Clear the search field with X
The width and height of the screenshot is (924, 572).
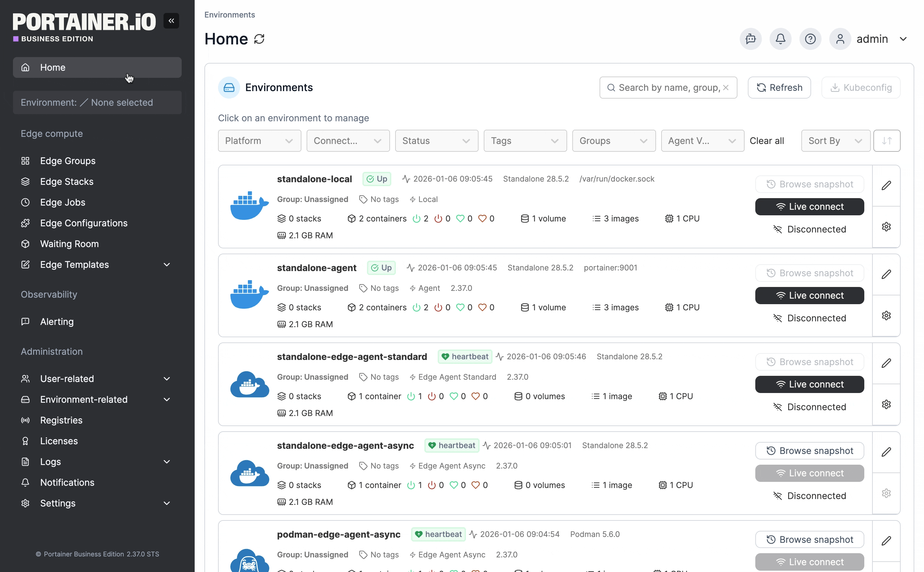(x=726, y=88)
